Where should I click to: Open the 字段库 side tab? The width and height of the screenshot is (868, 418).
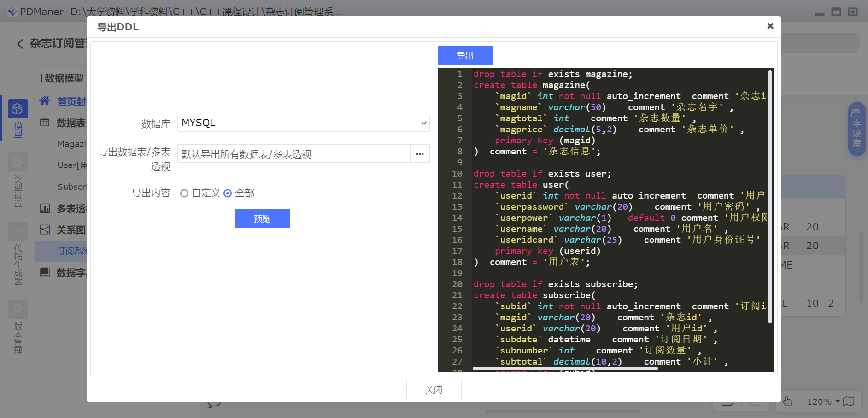(x=856, y=130)
